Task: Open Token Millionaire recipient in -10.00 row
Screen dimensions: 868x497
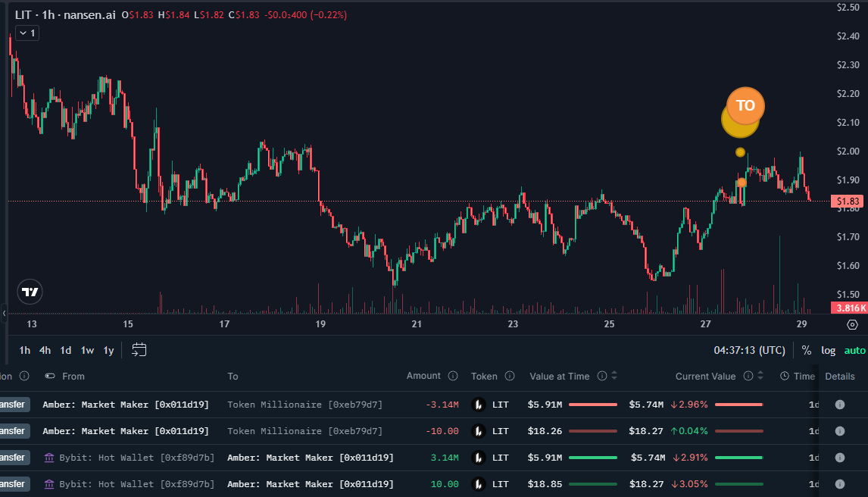Action: point(305,431)
